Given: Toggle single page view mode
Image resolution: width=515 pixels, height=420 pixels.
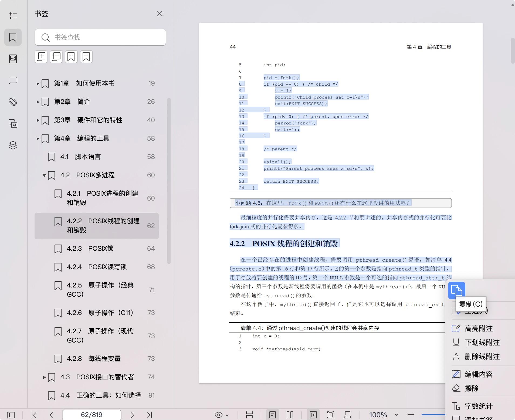Looking at the screenshot, I should click(273, 415).
